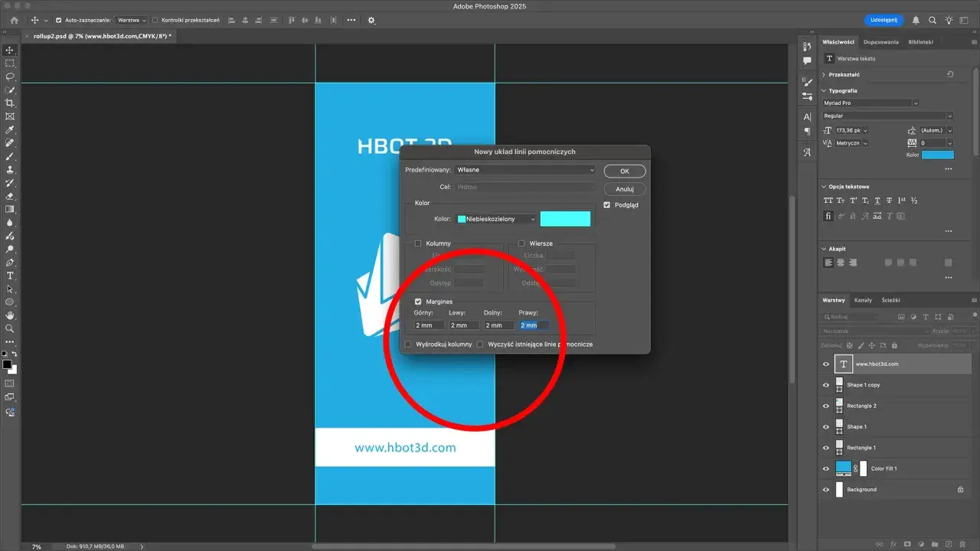Select the Move tool
Screen dimensions: 980x551
pos(10,49)
